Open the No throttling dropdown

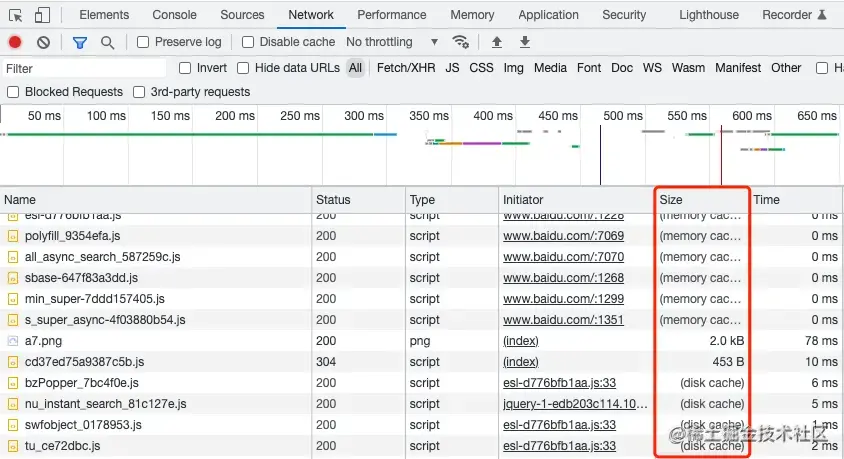[x=392, y=41]
